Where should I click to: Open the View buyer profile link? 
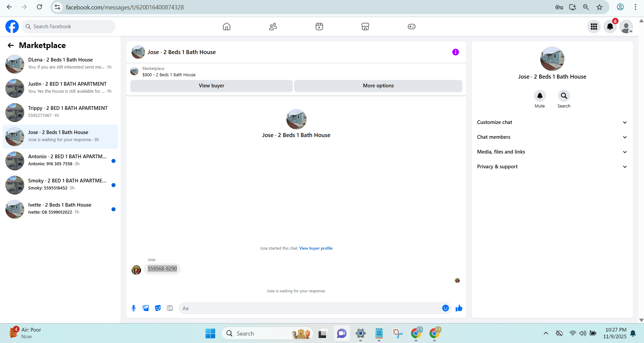coord(316,248)
